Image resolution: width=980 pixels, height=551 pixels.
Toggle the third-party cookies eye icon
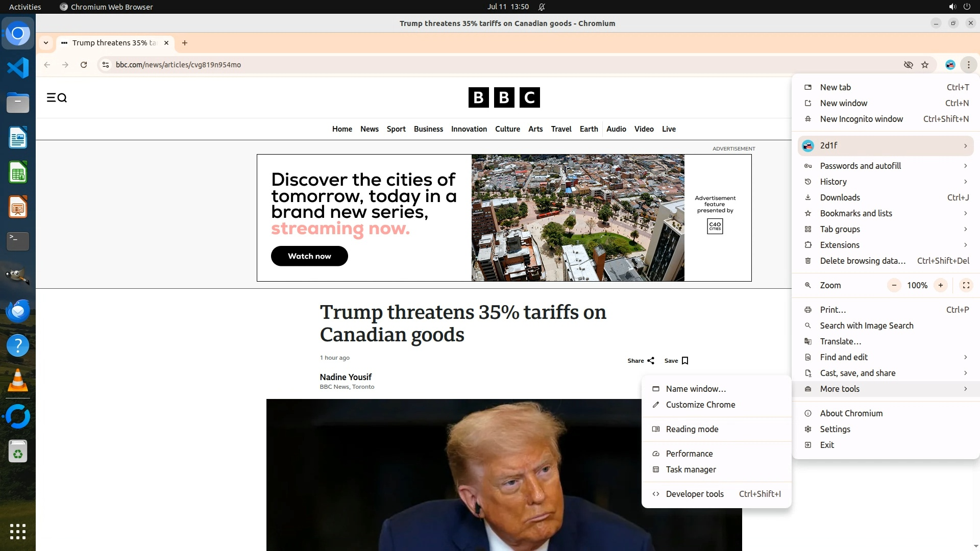908,65
